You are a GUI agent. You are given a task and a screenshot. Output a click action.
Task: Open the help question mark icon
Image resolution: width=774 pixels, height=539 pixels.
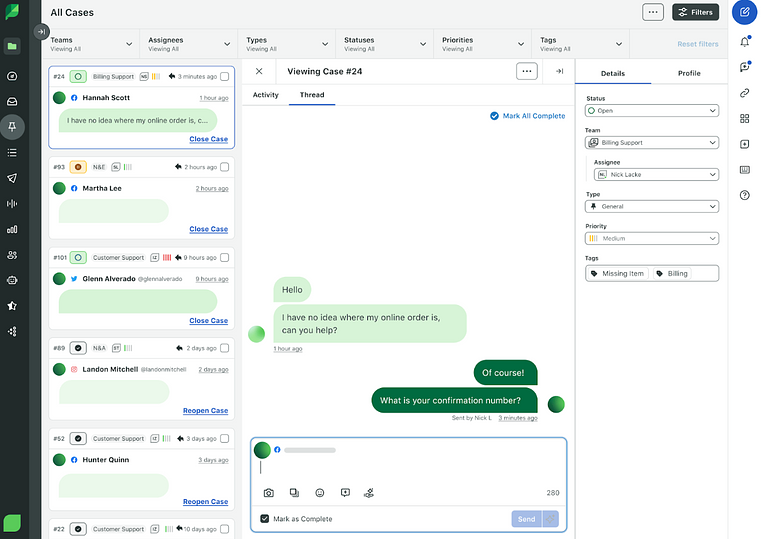[x=744, y=195]
